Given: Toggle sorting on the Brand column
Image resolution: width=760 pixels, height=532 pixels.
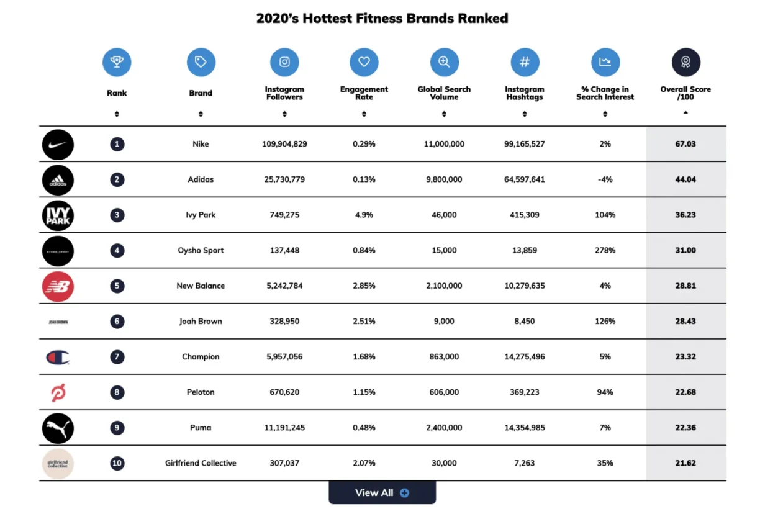Looking at the screenshot, I should pyautogui.click(x=201, y=114).
